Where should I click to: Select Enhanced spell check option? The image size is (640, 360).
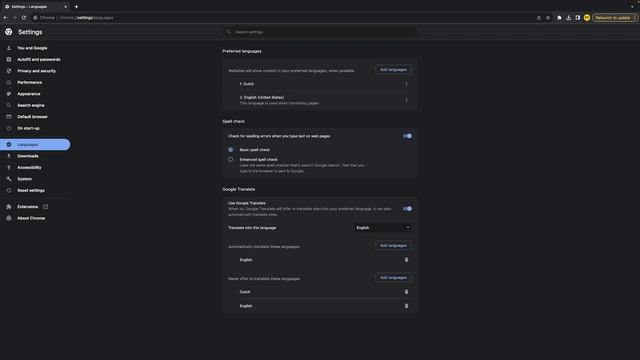[231, 160]
